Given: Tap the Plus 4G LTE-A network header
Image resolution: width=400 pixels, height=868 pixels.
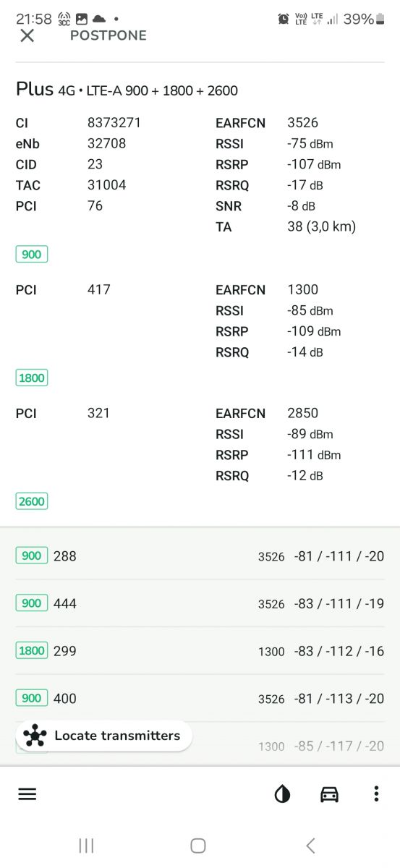Looking at the screenshot, I should point(127,90).
